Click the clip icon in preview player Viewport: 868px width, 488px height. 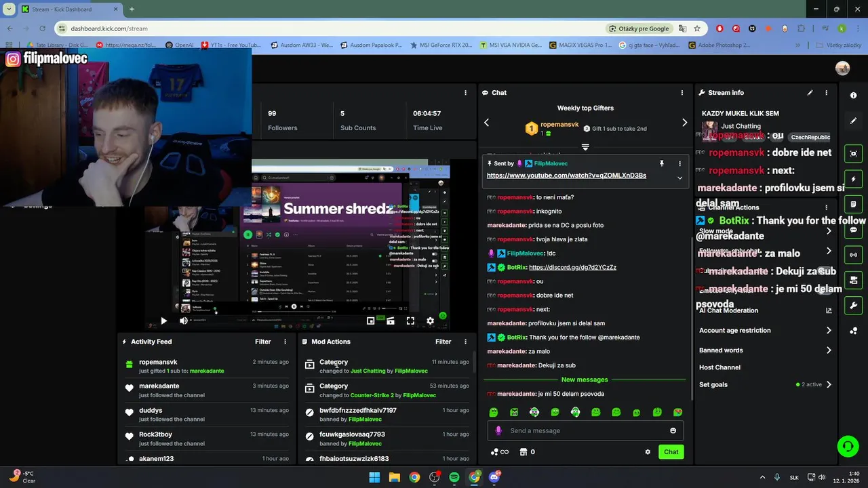(x=390, y=321)
